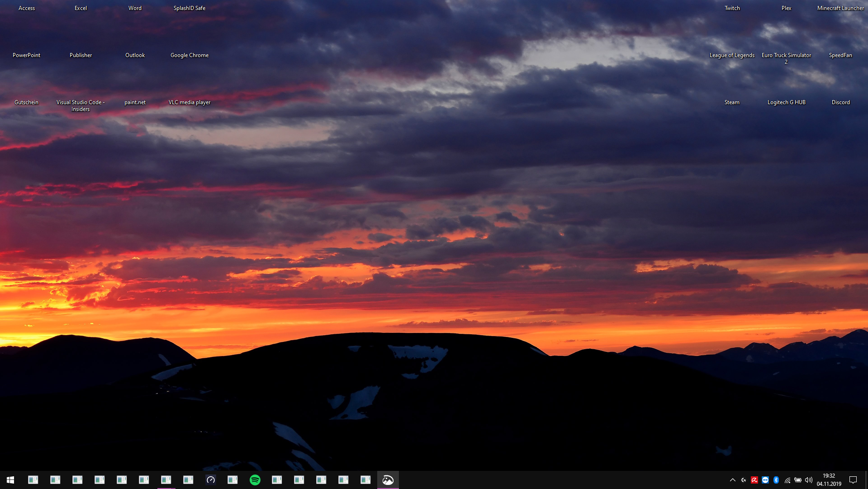
Task: Select the Plex desktop shortcut
Action: click(786, 8)
